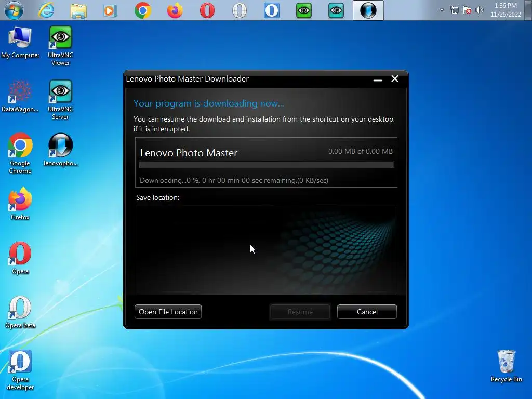Open Action Center flag tray icon
The image size is (532, 399).
[467, 10]
